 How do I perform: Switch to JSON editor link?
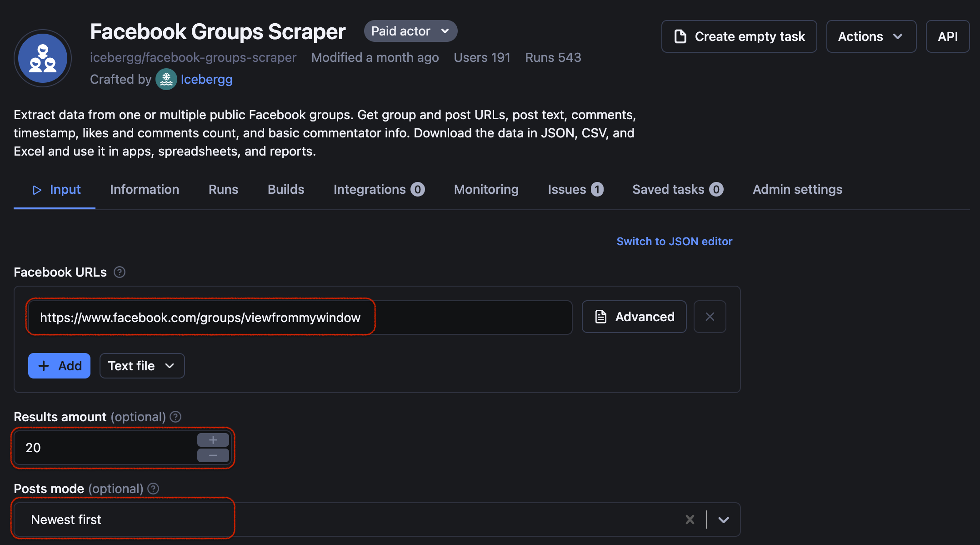point(675,241)
